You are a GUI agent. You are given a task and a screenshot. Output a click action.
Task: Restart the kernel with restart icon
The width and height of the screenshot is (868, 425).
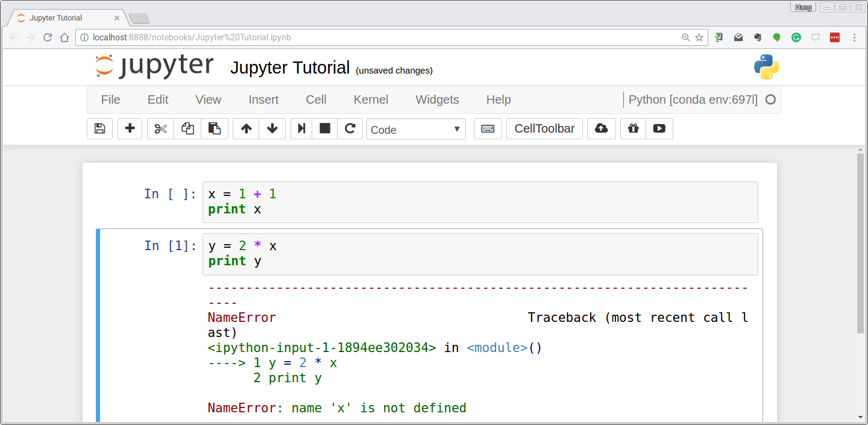(350, 128)
